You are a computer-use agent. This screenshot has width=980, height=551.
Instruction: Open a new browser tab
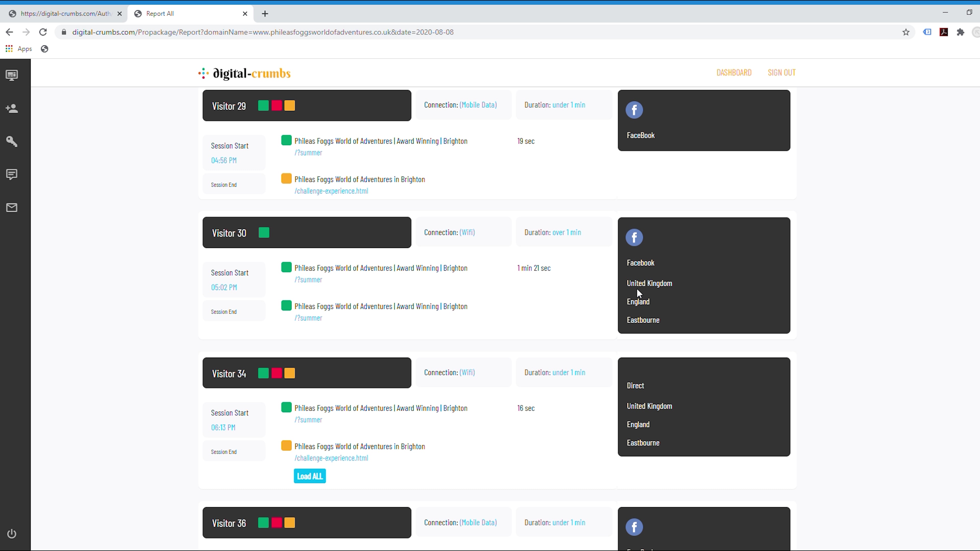[x=265, y=14]
